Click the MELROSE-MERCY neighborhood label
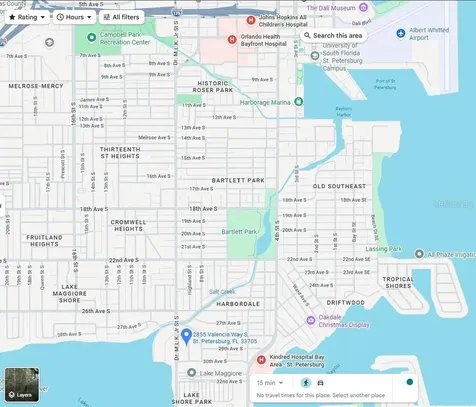The width and height of the screenshot is (476, 407). (x=36, y=86)
